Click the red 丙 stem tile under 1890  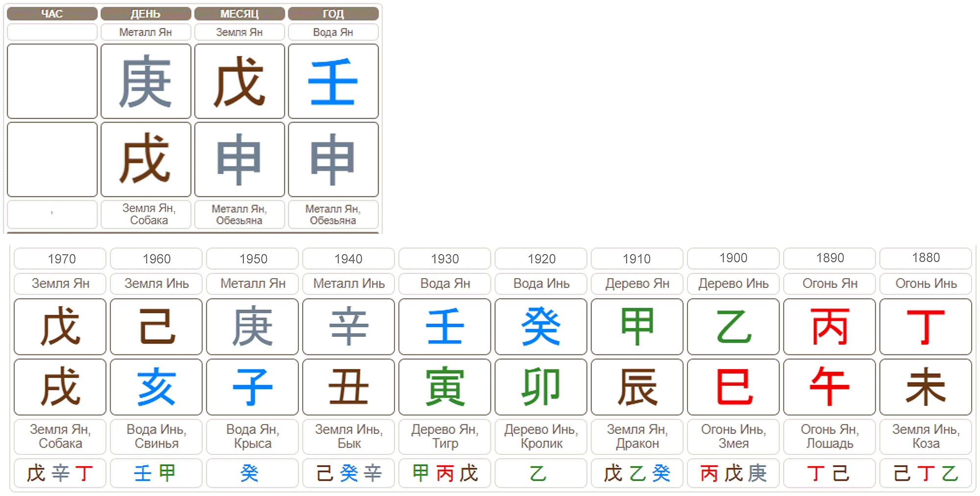(x=830, y=327)
